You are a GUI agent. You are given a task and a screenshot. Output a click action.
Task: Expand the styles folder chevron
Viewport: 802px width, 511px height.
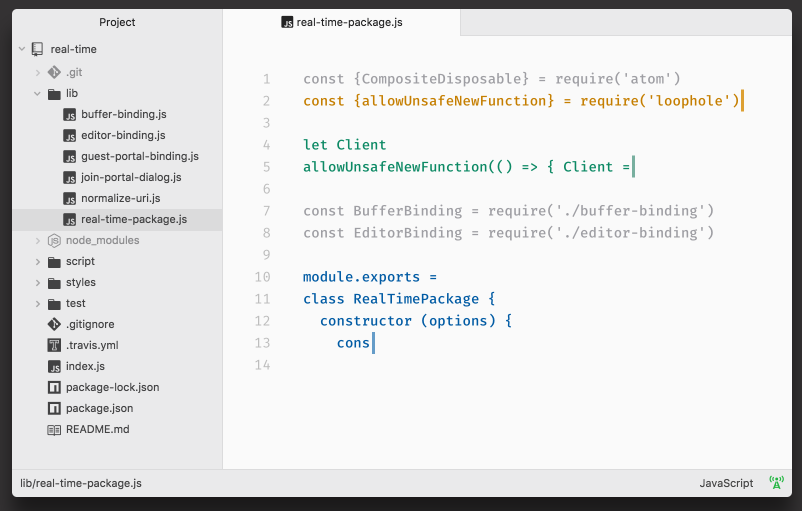[x=37, y=283]
